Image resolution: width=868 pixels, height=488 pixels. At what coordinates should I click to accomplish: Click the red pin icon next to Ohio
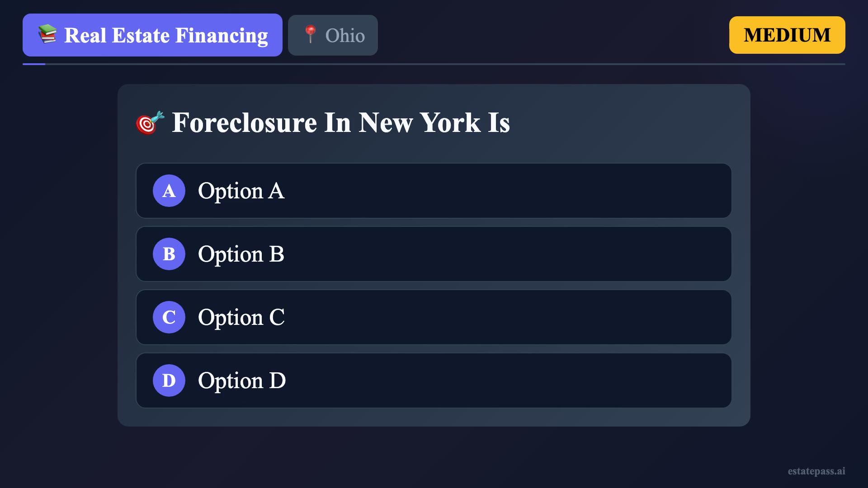click(310, 35)
